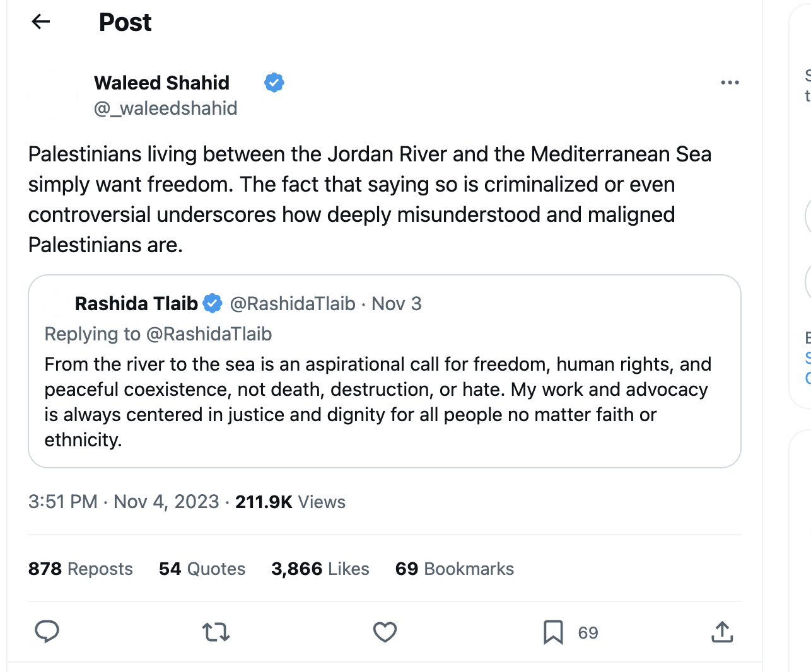Click the 3:51 PM Nov 4 timestamp
Screen dimensions: 811x672
[x=123, y=502]
